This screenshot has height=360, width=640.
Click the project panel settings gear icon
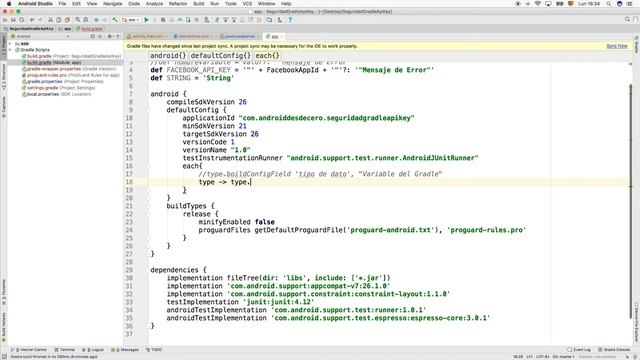(109, 36)
